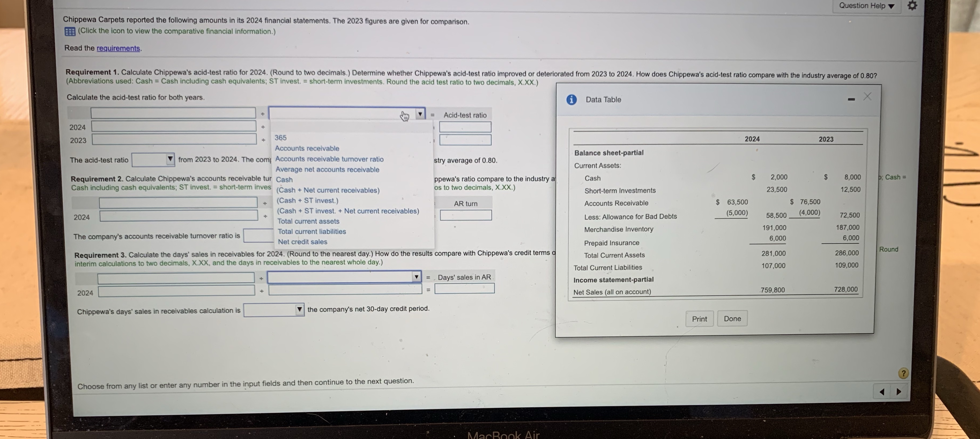The height and width of the screenshot is (439, 980).
Task: Open the requirements link
Action: 118,48
